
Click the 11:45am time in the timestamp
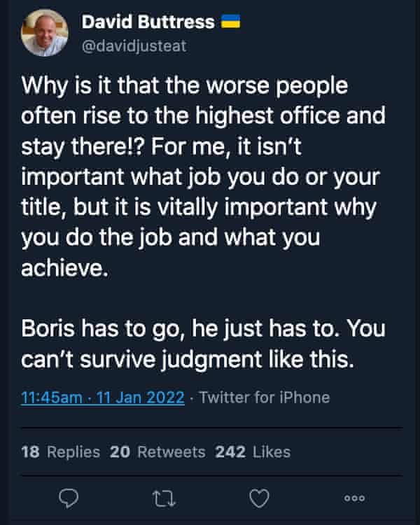pos(50,398)
